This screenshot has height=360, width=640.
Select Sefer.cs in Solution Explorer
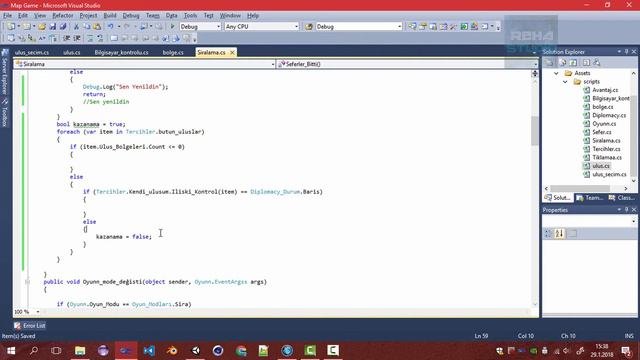point(602,132)
